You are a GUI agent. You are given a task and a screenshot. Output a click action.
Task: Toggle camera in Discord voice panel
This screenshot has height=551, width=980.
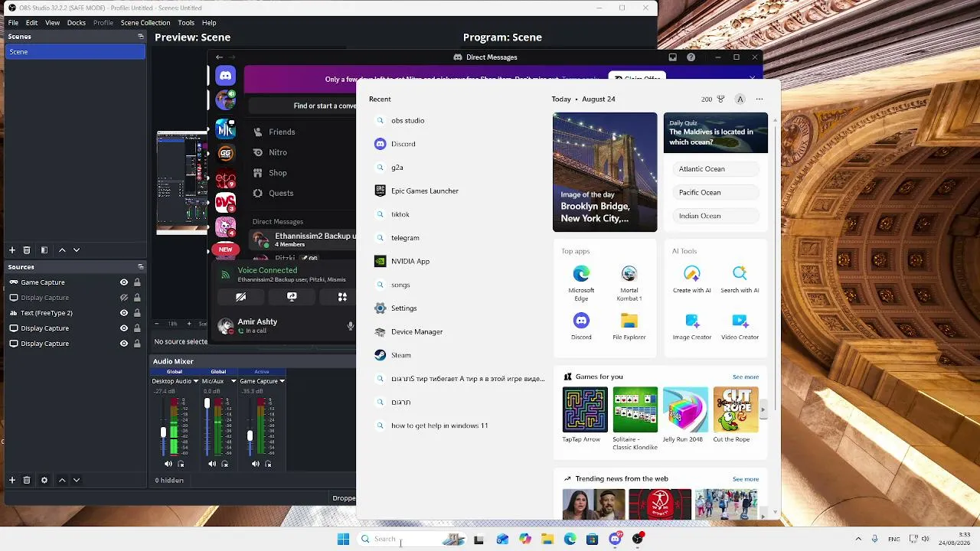pos(240,297)
